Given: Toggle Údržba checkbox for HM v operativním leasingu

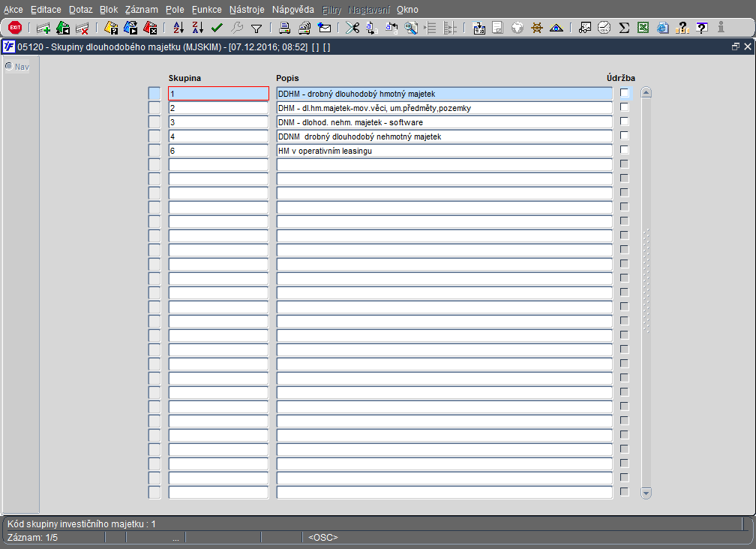Looking at the screenshot, I should pos(624,150).
